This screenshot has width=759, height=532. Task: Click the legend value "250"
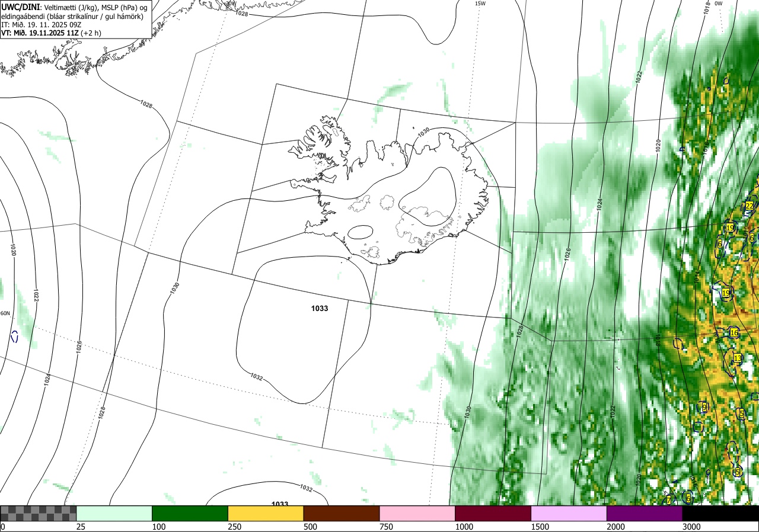pyautogui.click(x=234, y=527)
